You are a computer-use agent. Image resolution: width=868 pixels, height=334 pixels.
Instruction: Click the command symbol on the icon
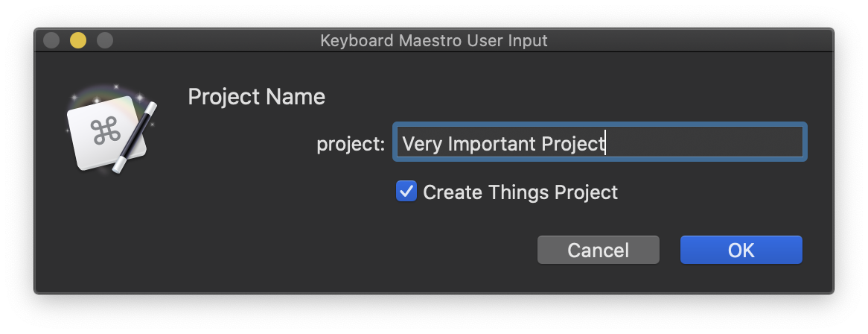105,130
